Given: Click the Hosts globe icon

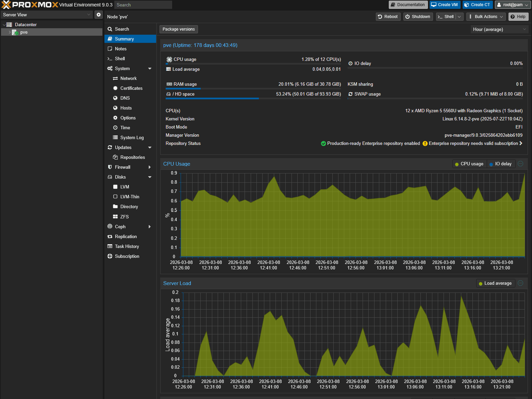Looking at the screenshot, I should [x=115, y=108].
